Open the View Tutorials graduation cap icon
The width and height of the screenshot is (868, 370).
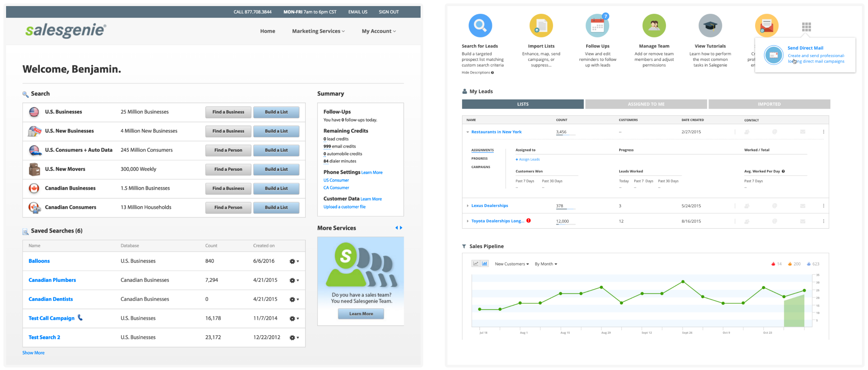click(x=710, y=26)
